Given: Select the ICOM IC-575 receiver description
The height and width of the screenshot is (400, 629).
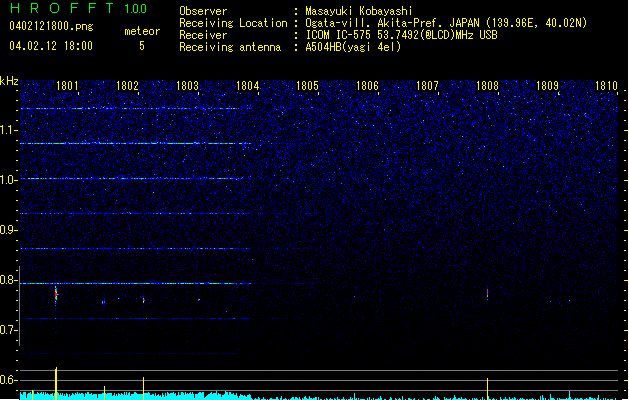Looking at the screenshot, I should [401, 35].
